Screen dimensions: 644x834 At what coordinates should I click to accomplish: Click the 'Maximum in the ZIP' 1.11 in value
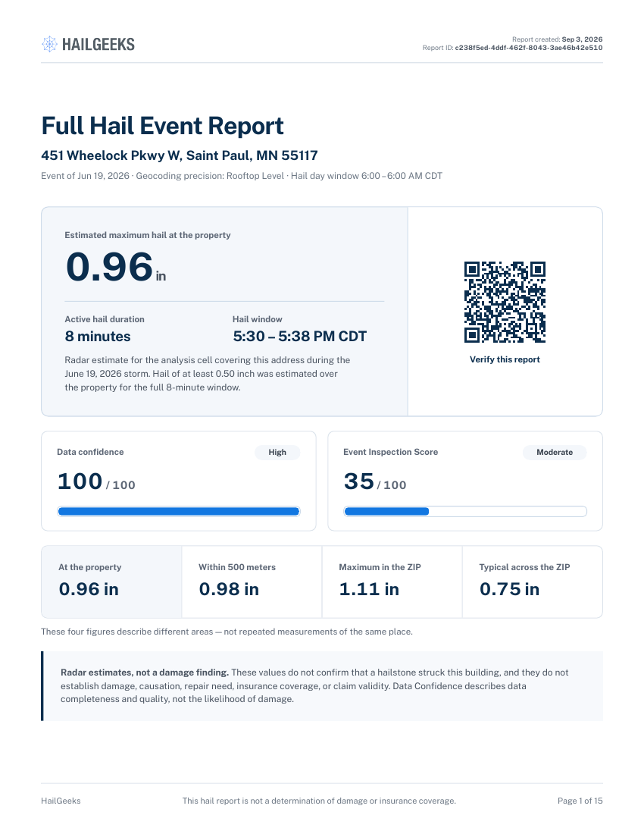point(369,589)
